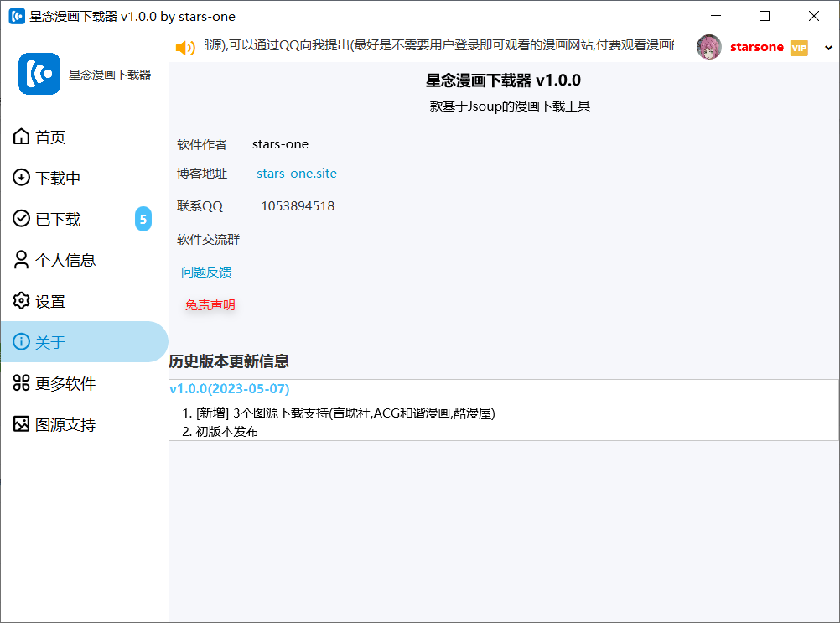Viewport: 840px width, 623px height.
Task: Click the four-squares icon for 更多软件
Action: pos(22,383)
